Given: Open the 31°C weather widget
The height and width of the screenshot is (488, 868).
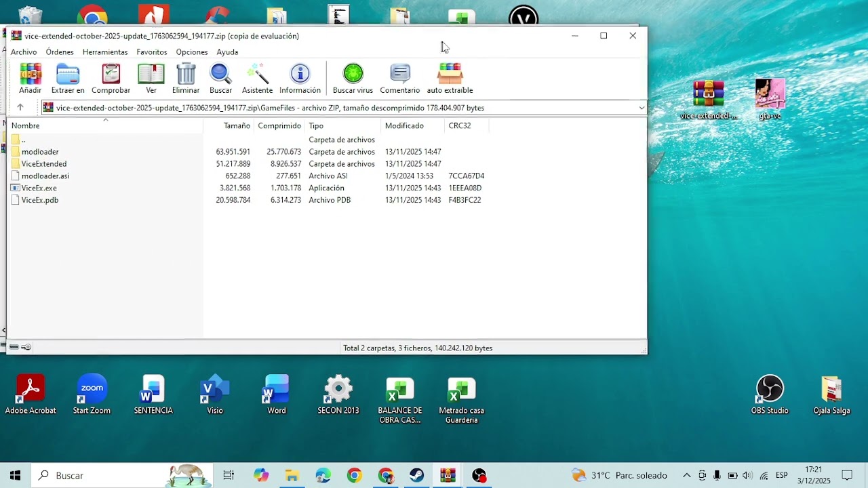Looking at the screenshot, I should pos(619,475).
